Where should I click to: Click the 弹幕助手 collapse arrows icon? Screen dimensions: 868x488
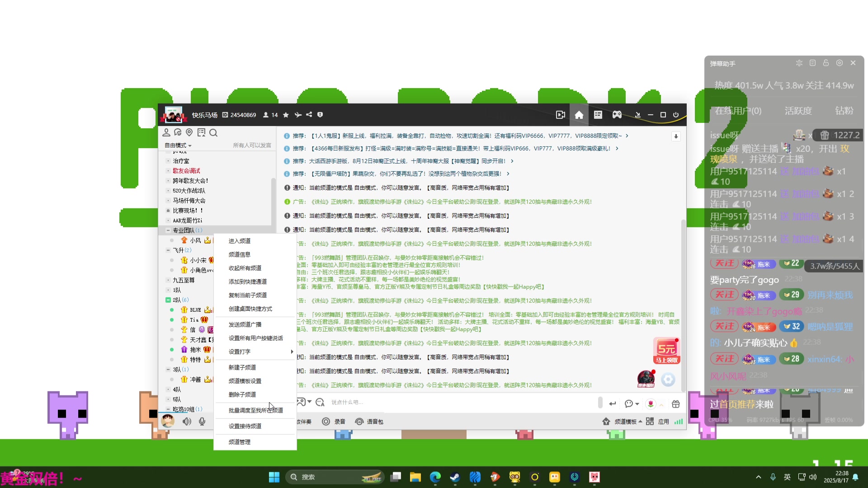tap(799, 63)
